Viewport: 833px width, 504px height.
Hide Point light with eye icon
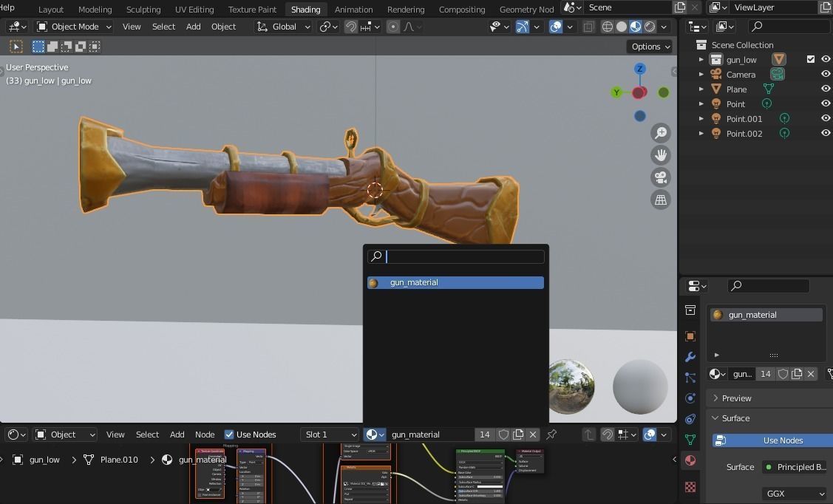pyautogui.click(x=826, y=103)
